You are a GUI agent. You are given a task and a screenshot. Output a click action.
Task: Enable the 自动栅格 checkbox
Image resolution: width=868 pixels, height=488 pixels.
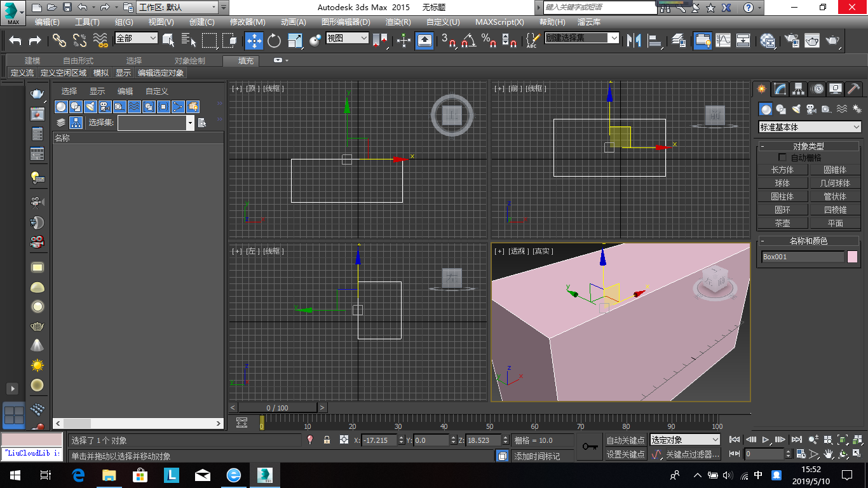[x=782, y=157]
